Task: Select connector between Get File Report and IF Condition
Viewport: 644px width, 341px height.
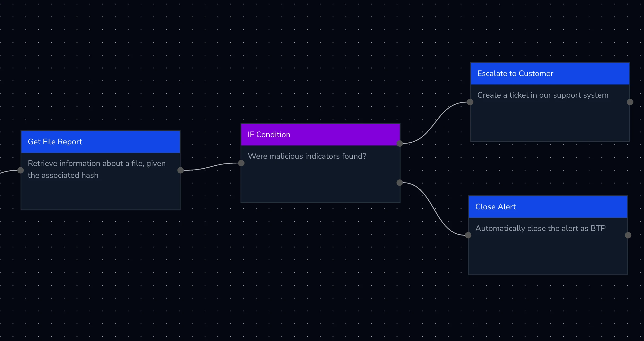Action: pos(211,167)
